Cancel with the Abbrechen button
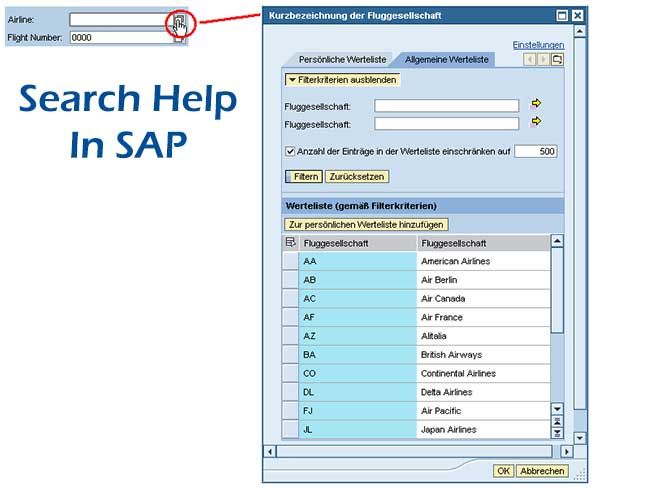The width and height of the screenshot is (650, 488). point(542,471)
